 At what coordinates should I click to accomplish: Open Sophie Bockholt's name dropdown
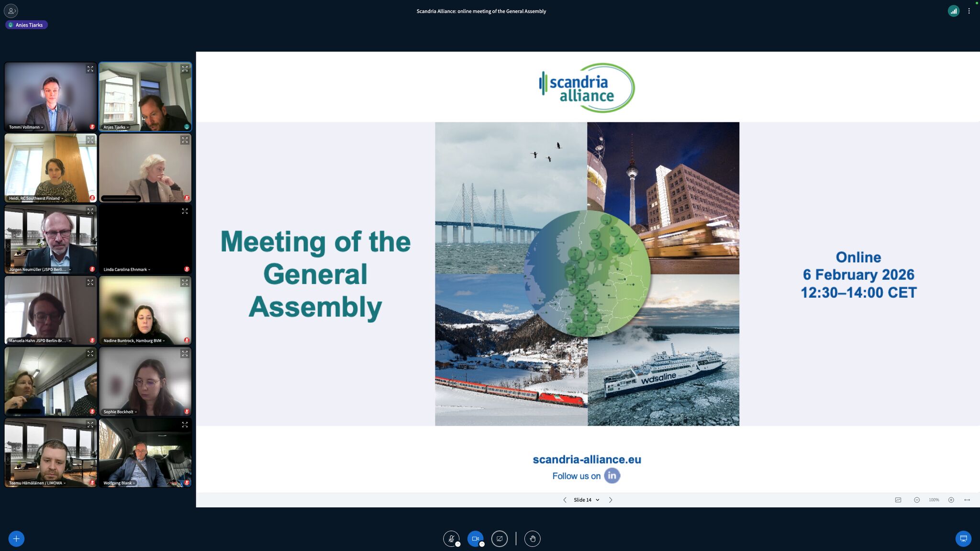pos(120,412)
